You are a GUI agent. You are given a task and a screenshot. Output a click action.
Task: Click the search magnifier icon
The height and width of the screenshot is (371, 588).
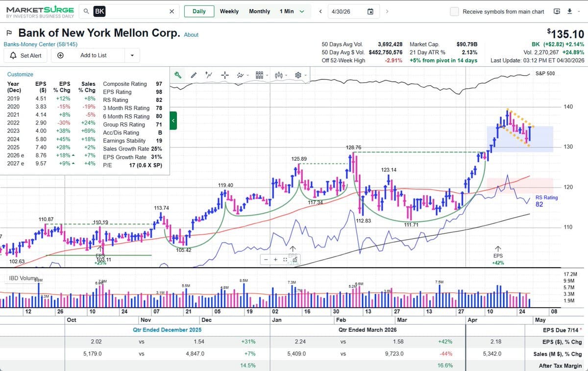tap(86, 11)
